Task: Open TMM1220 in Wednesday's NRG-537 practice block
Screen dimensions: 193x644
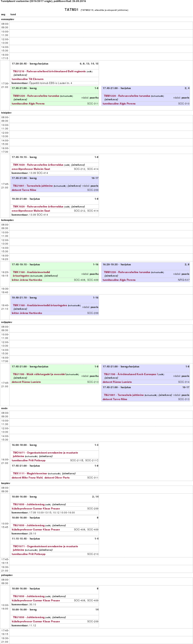Action: point(127,272)
